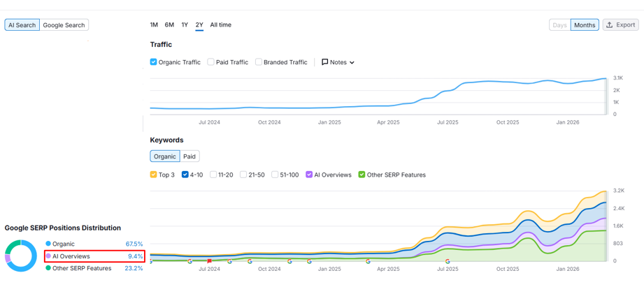Select the Paid keywords tab
The image size is (644, 287).
click(189, 156)
